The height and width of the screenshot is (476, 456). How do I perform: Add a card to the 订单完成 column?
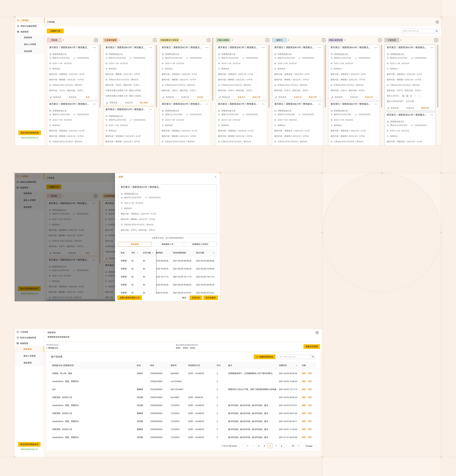tap(436, 40)
